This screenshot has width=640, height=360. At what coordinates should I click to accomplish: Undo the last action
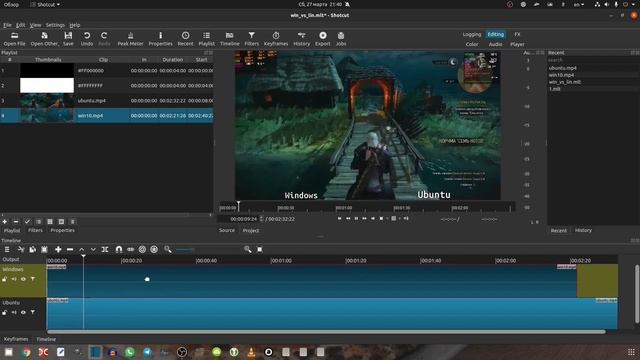point(87,39)
